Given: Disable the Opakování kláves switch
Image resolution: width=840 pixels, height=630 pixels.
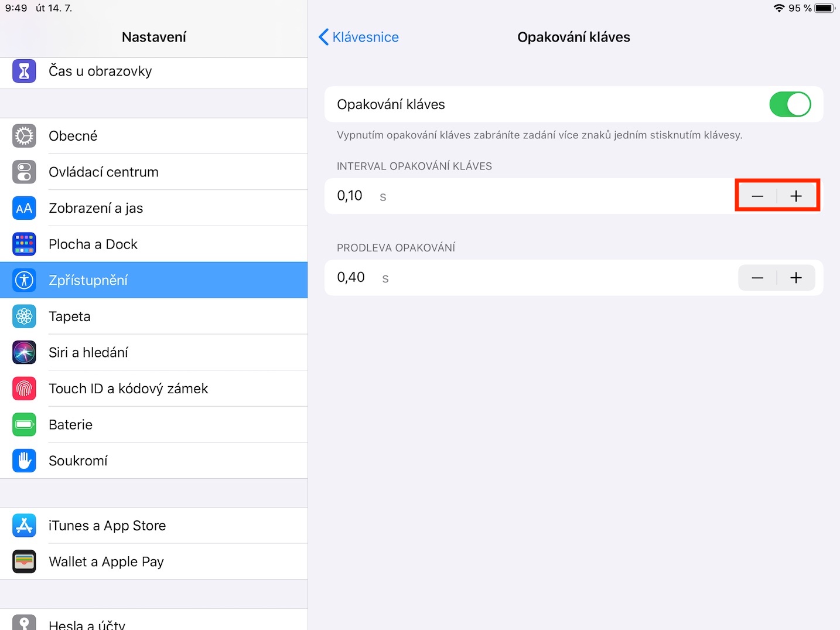Looking at the screenshot, I should (x=790, y=104).
